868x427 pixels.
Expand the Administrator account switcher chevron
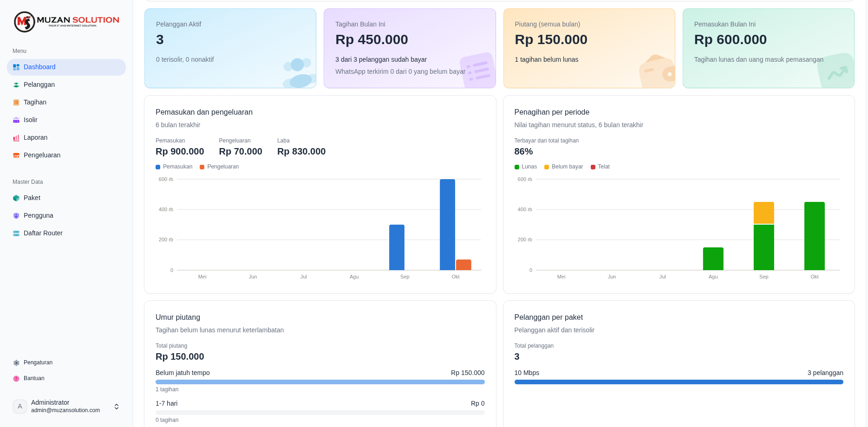(x=117, y=407)
